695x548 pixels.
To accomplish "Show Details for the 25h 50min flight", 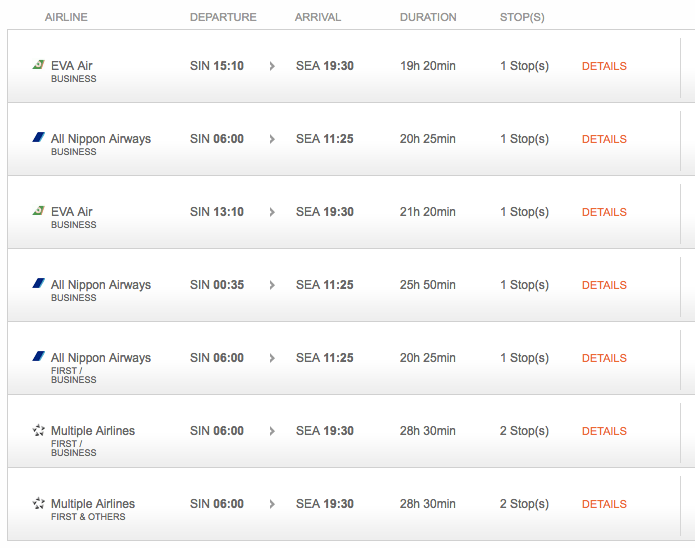I will [604, 285].
